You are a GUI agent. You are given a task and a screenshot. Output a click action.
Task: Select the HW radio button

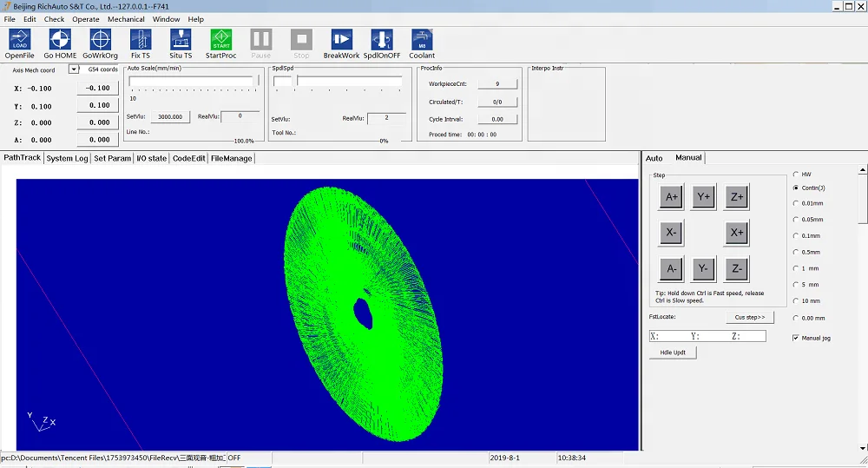pyautogui.click(x=796, y=175)
